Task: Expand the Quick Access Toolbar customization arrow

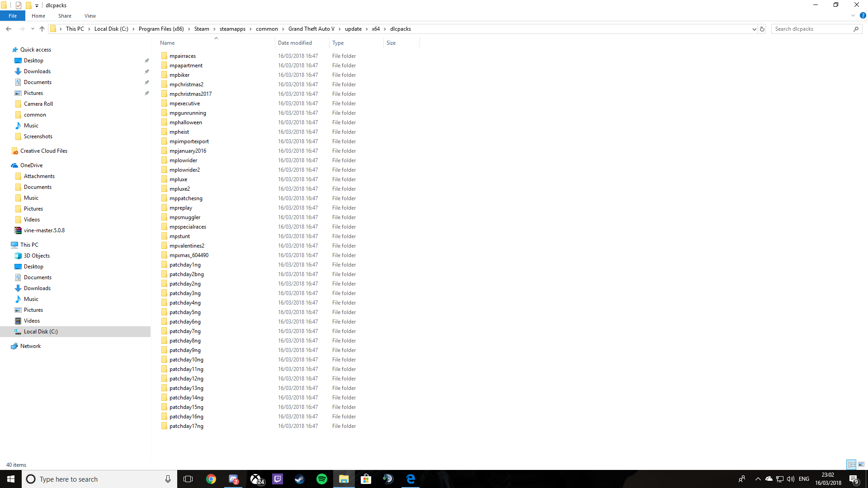Action: pos(37,5)
